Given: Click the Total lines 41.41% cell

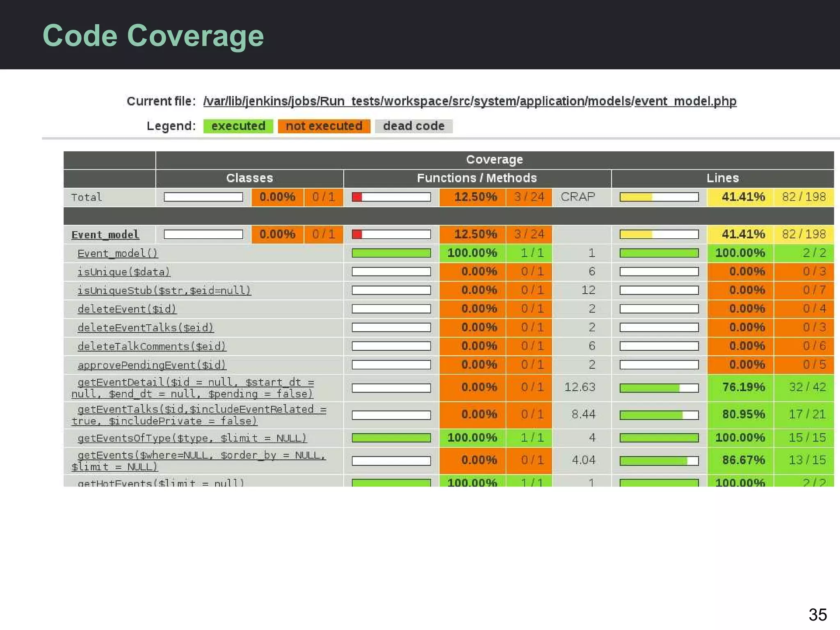Looking at the screenshot, I should pos(740,197).
